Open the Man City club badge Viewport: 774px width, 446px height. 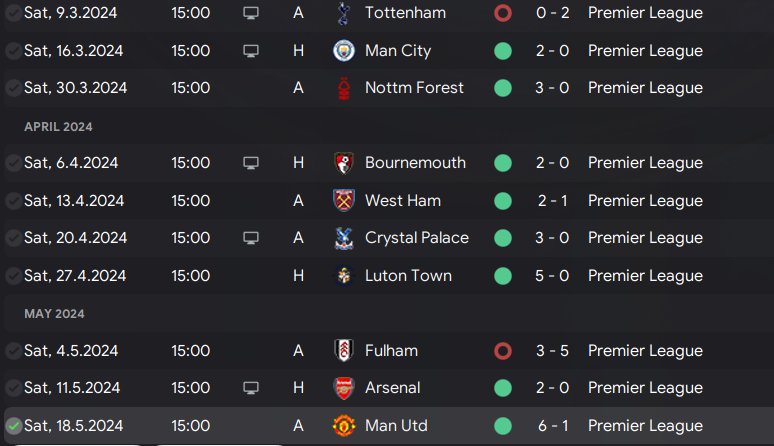(x=344, y=51)
